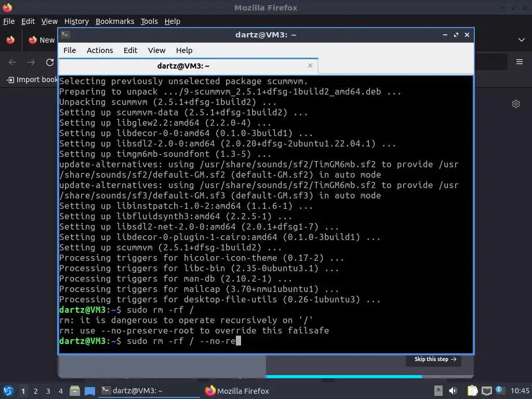Open the Firefox Help menu
Screen dimensions: 532x399
click(x=172, y=21)
